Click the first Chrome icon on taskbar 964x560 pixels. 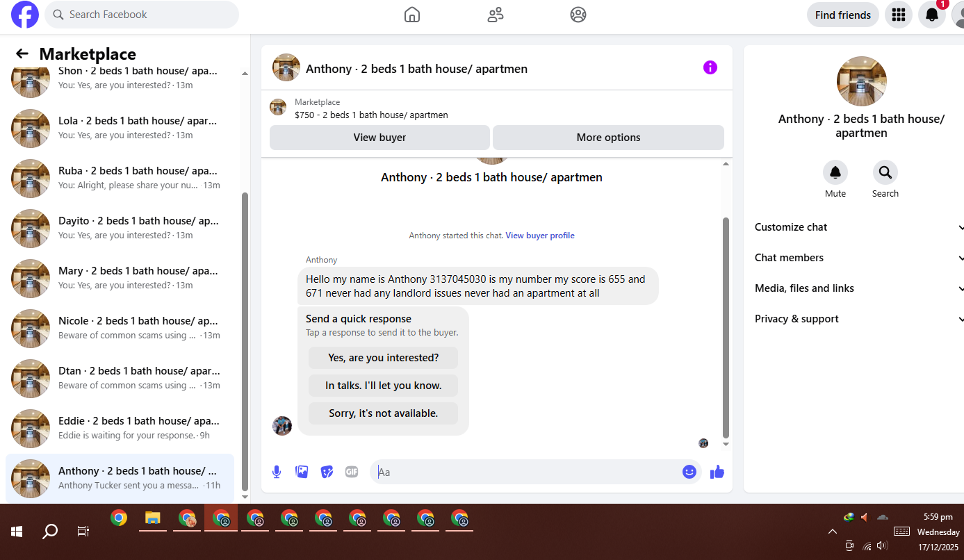pyautogui.click(x=119, y=518)
